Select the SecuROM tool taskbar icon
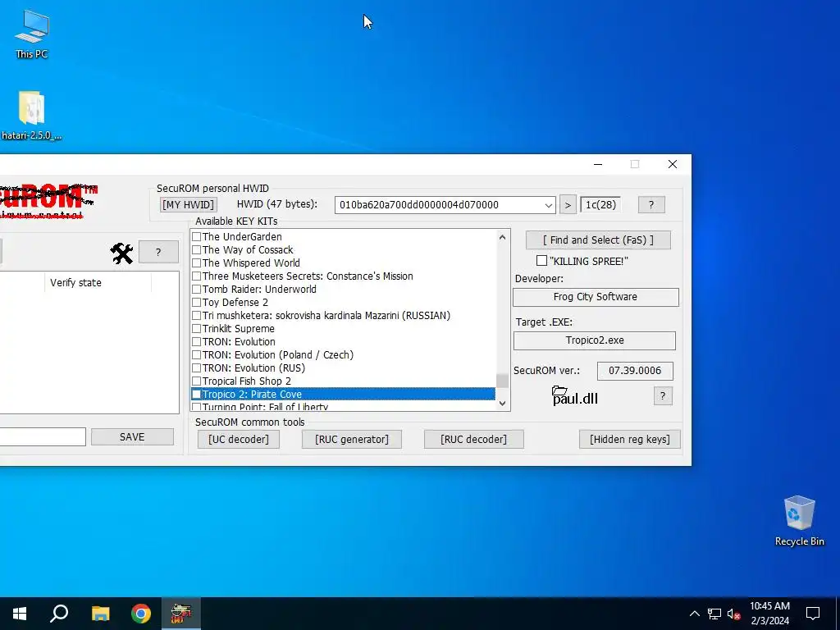The width and height of the screenshot is (840, 630). coord(181,614)
